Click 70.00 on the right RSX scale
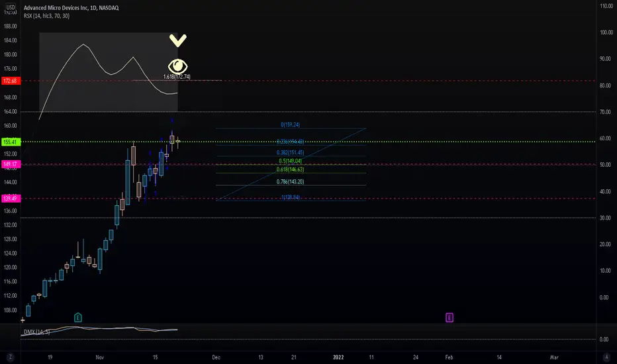 (x=605, y=112)
